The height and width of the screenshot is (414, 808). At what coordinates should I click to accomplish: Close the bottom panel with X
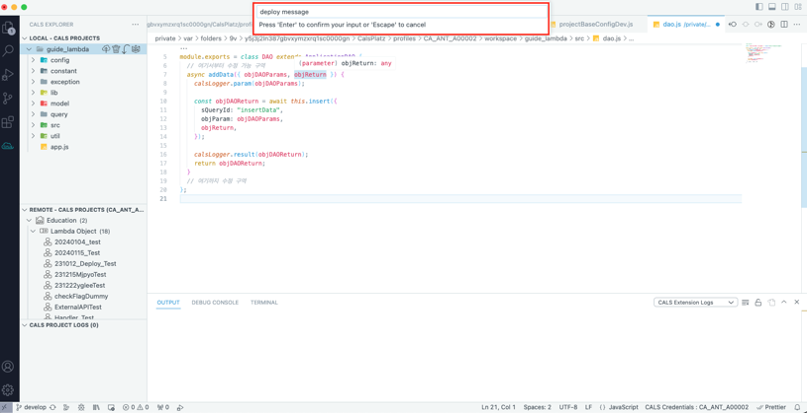[x=797, y=302]
